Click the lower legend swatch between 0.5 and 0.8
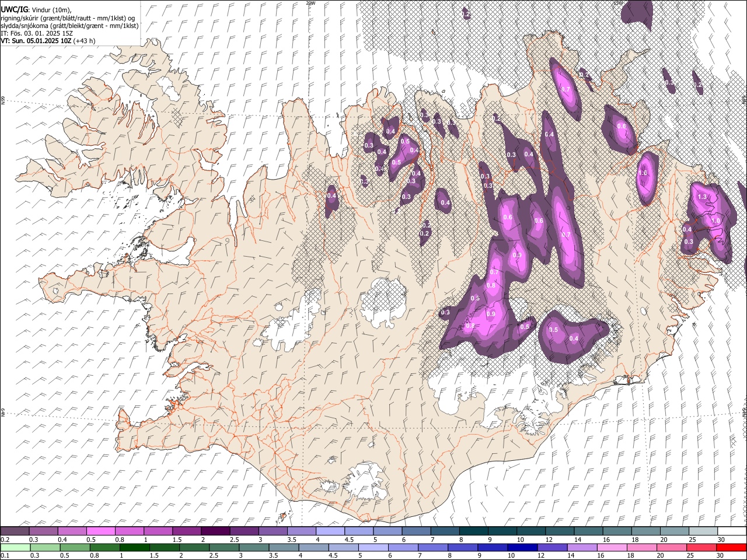The height and width of the screenshot is (560, 747). tap(74, 548)
